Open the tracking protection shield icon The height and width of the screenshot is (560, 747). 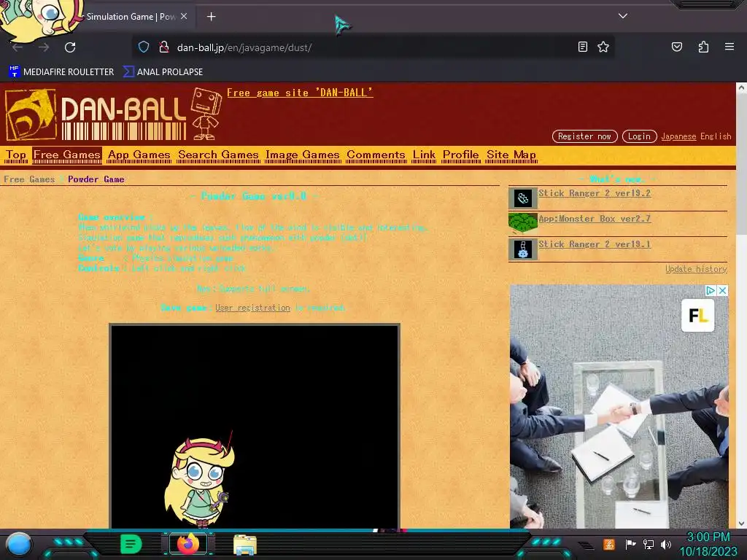click(x=144, y=47)
